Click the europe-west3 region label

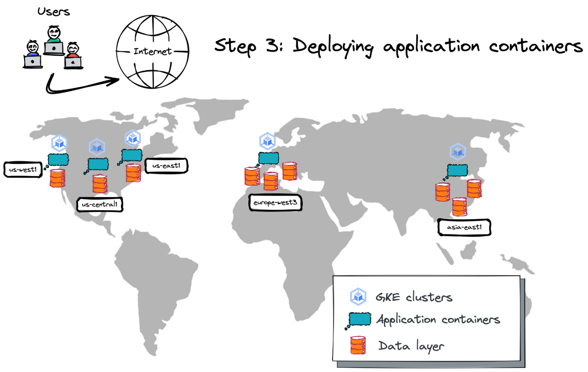[x=275, y=202]
